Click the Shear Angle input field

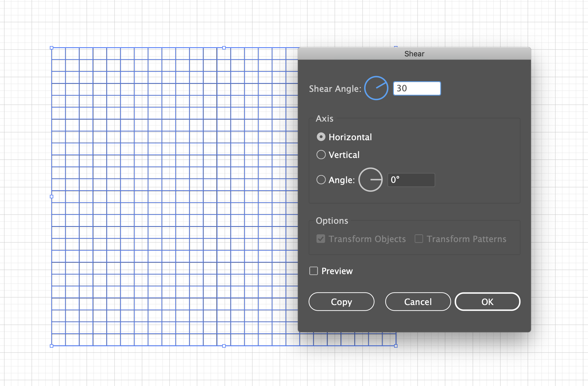[x=417, y=88]
